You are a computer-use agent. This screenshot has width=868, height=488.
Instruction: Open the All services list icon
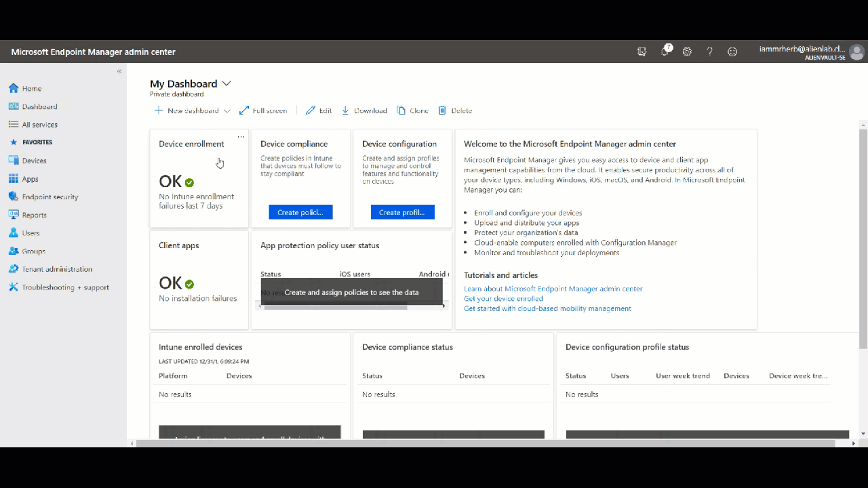coord(14,125)
